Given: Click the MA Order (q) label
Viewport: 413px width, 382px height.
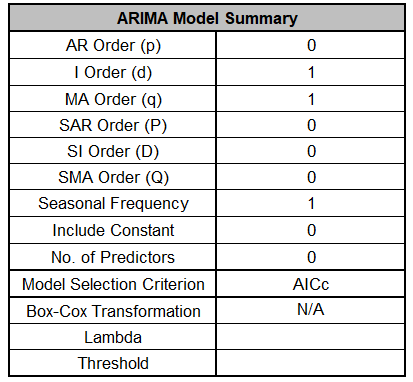Looking at the screenshot, I should [x=113, y=99].
